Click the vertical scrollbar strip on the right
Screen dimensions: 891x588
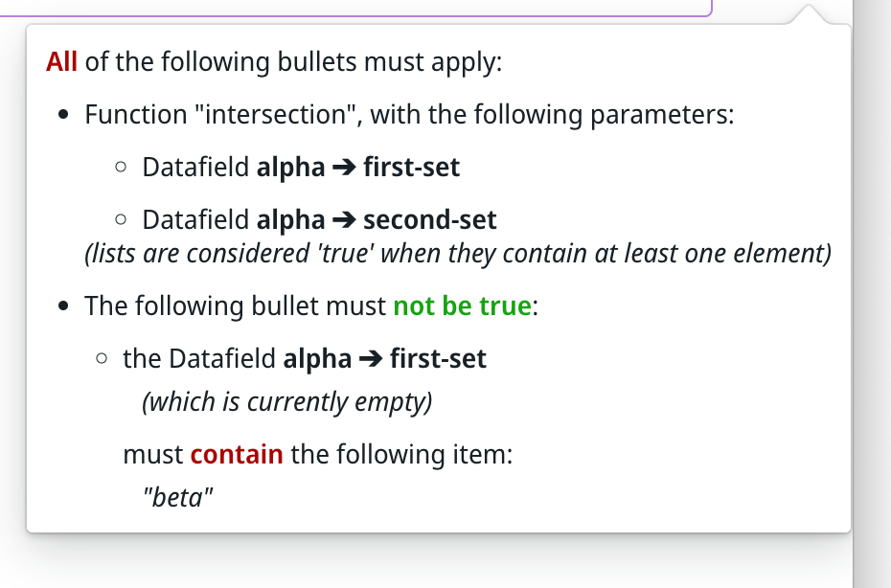click(x=871, y=287)
